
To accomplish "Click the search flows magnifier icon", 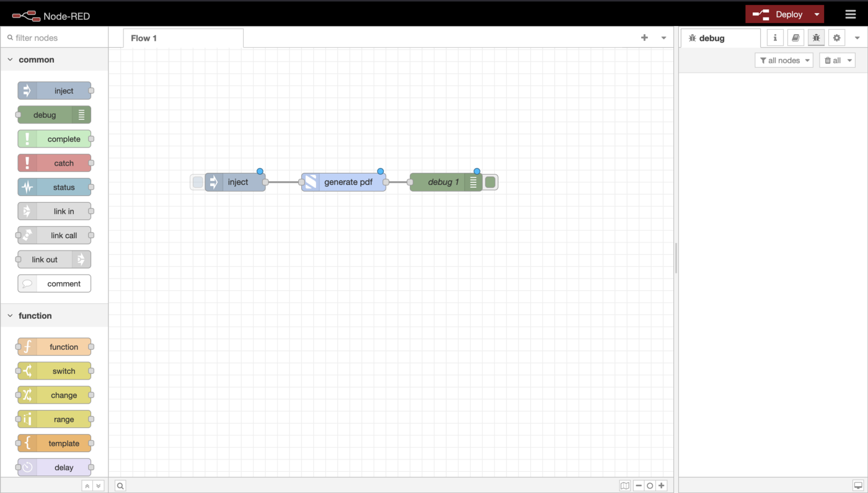I will [120, 486].
